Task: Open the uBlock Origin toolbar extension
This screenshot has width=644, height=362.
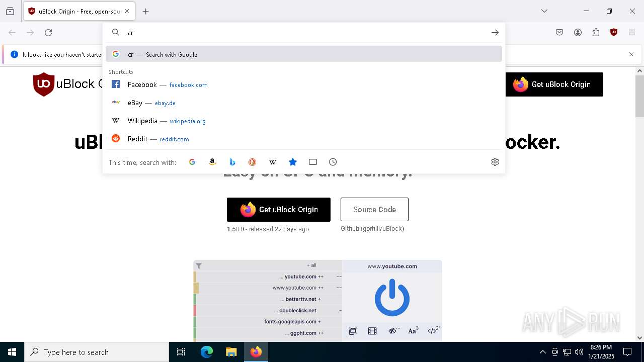Action: [x=614, y=33]
